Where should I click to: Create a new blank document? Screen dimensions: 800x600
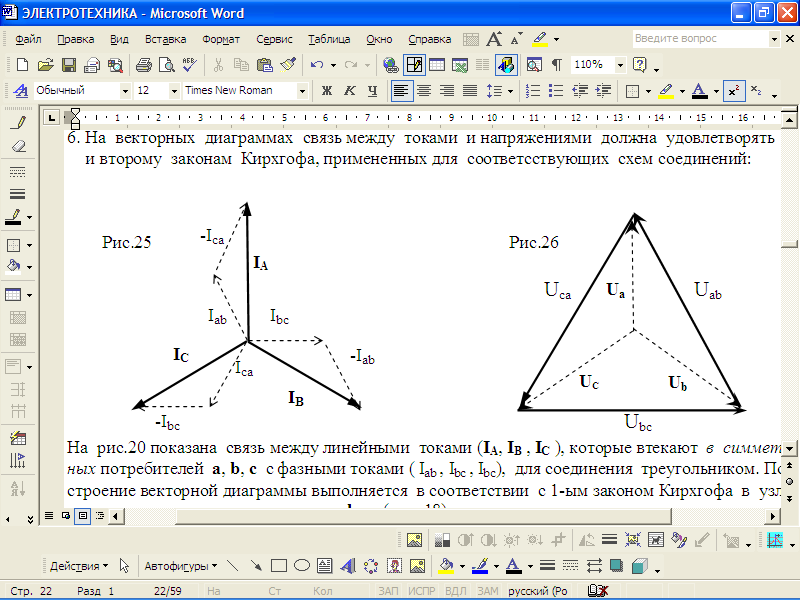coord(22,65)
